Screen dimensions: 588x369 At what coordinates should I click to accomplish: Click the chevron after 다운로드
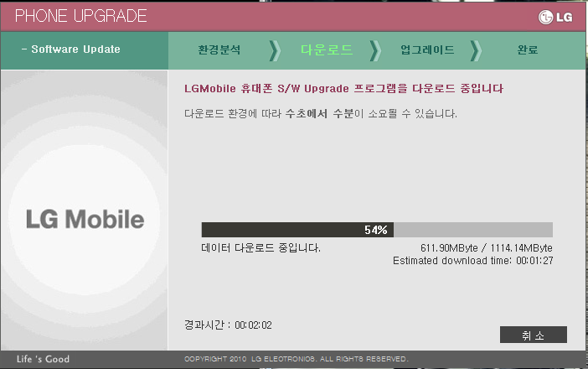[375, 50]
